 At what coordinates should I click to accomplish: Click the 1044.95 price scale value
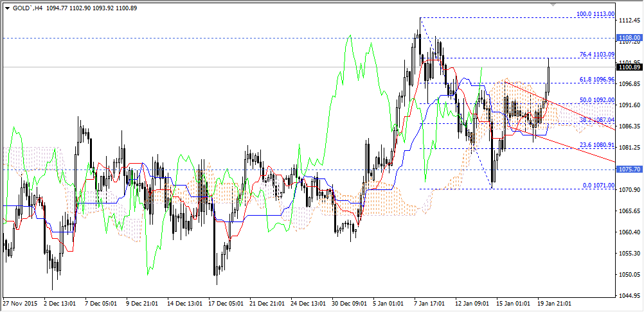coord(630,295)
